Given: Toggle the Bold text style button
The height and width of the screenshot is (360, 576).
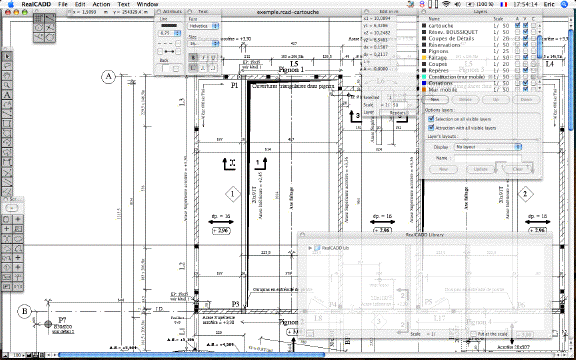Looking at the screenshot, I should point(193,57).
